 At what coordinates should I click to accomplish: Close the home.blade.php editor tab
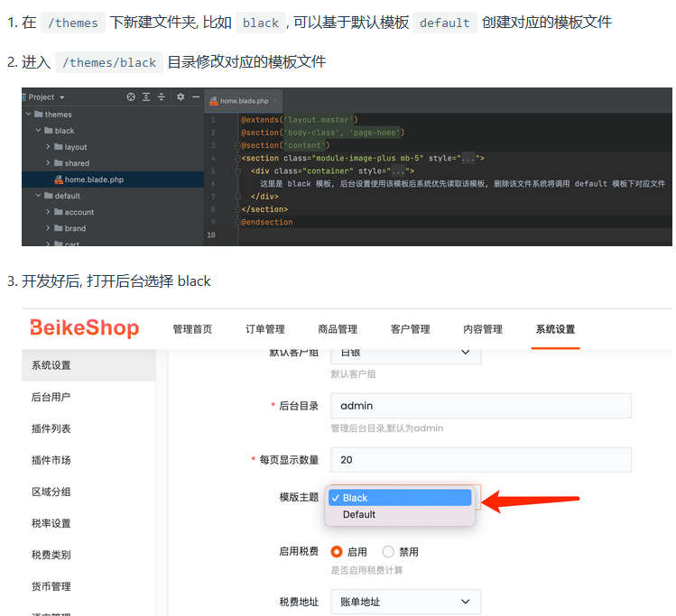click(x=275, y=101)
